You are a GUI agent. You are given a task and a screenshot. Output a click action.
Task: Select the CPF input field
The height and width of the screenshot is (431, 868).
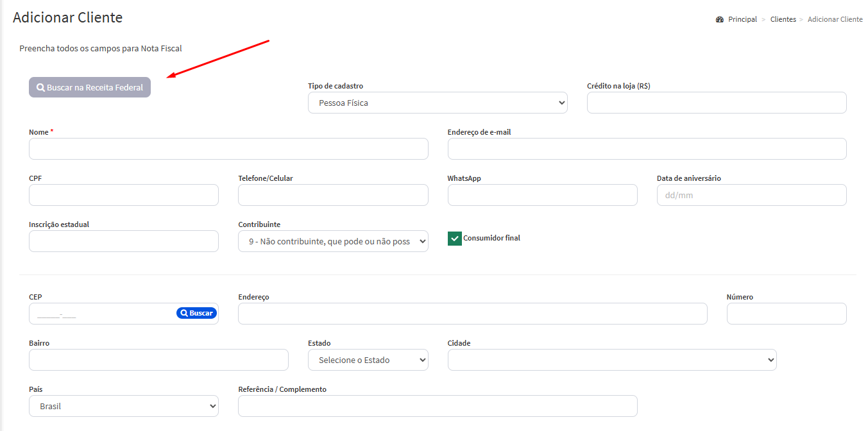tap(123, 195)
